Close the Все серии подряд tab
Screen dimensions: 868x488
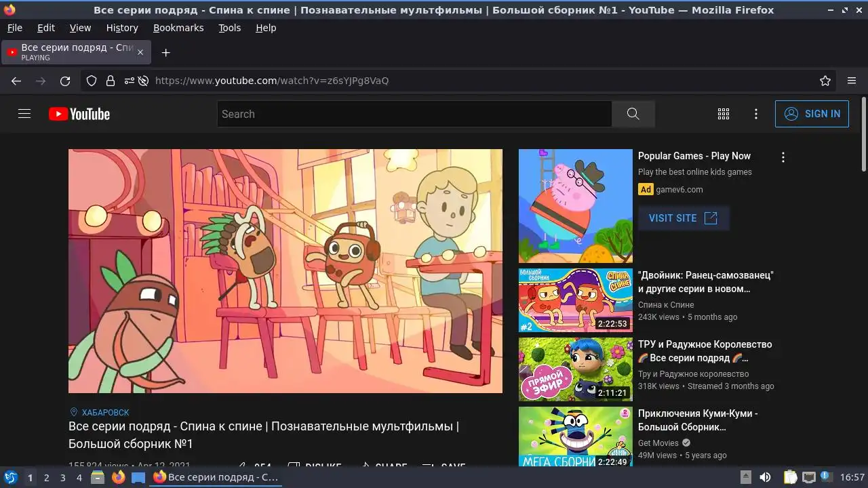point(140,52)
